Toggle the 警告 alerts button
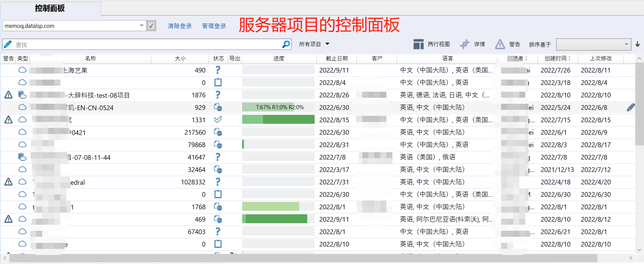This screenshot has height=264, width=644. (x=507, y=44)
